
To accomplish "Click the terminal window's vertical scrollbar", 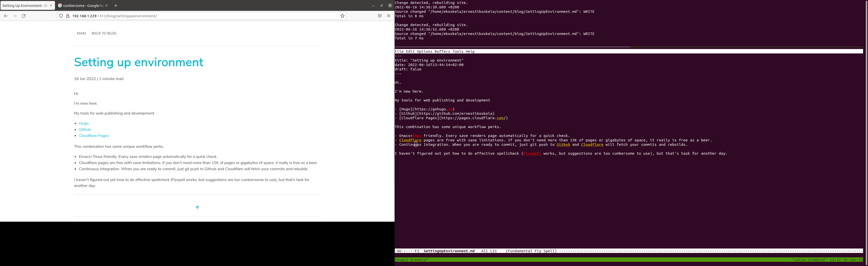I will click(866, 133).
